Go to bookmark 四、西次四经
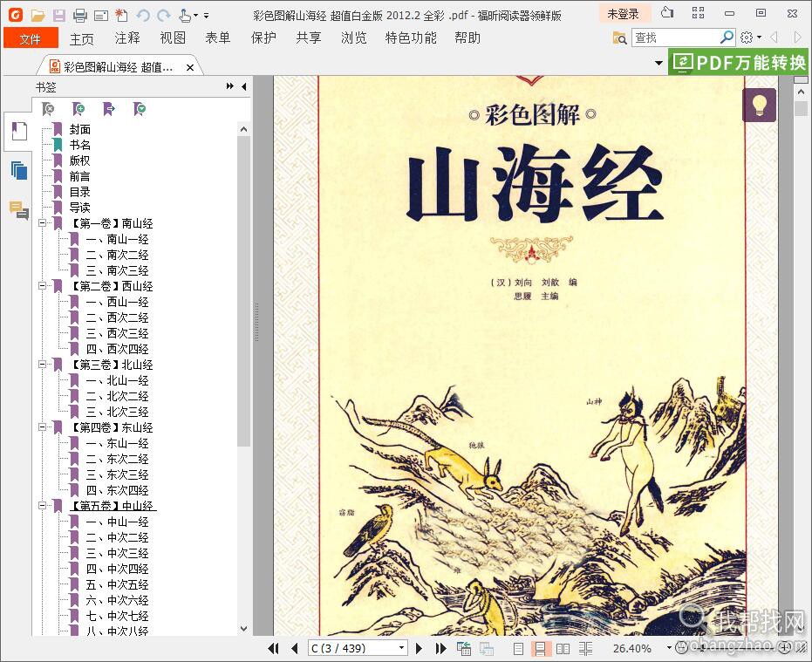The image size is (812, 662). [x=117, y=349]
